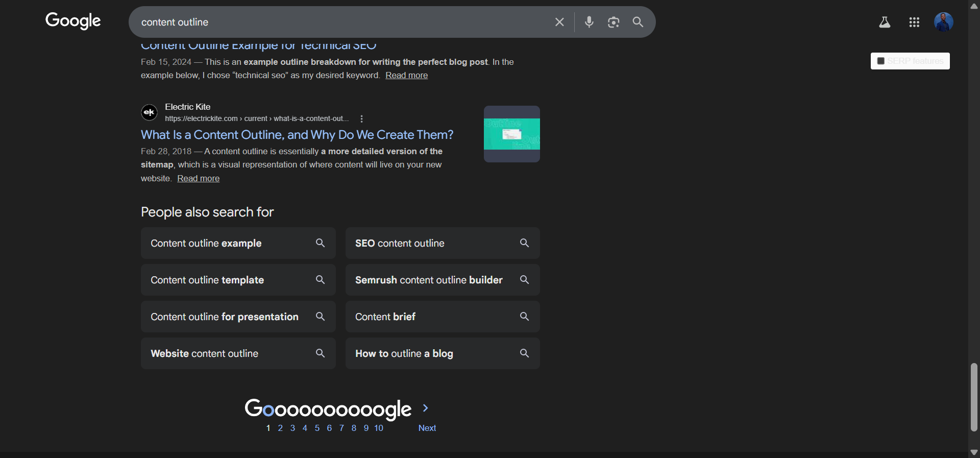Click the 'Next' pagination link
Image resolution: width=980 pixels, height=458 pixels.
[427, 428]
